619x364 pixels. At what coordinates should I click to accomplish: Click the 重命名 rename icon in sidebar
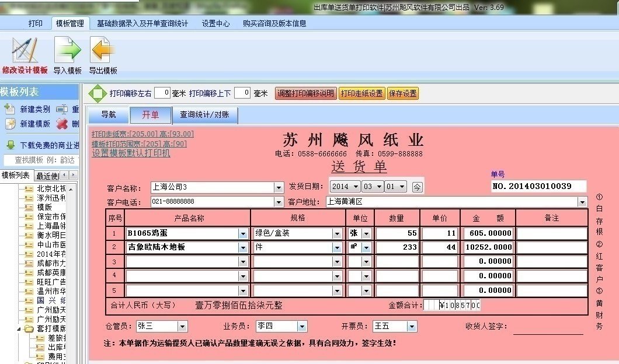62,108
